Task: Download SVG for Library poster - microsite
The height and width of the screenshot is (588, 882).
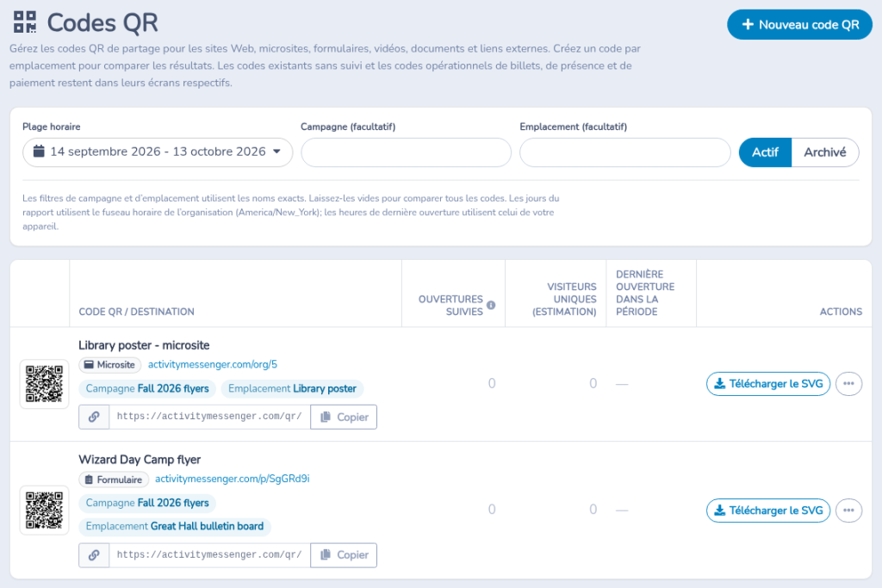Action: pyautogui.click(x=768, y=384)
